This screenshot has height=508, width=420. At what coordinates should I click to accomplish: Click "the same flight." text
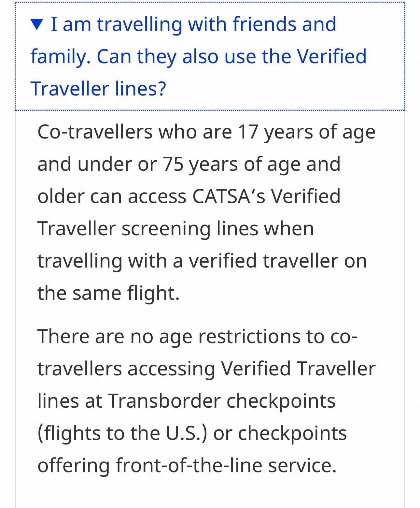click(109, 293)
